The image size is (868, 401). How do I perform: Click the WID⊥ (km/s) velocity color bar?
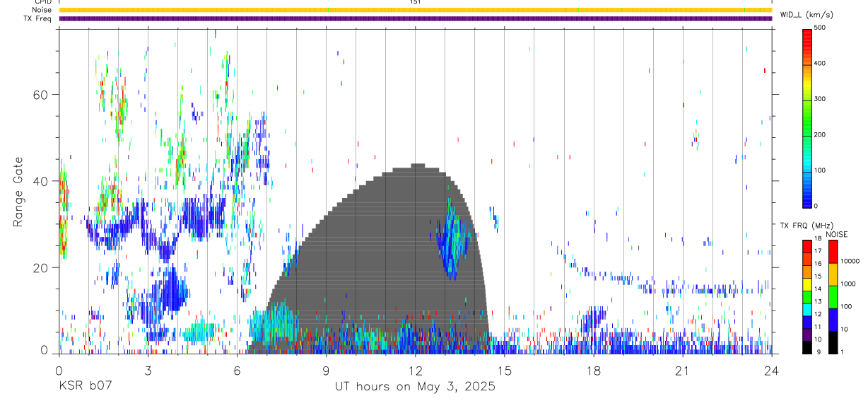[x=807, y=117]
